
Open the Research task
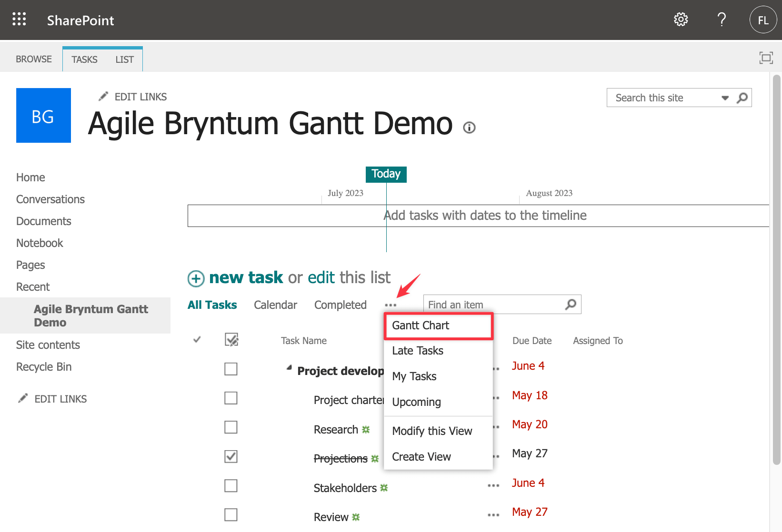(x=336, y=429)
